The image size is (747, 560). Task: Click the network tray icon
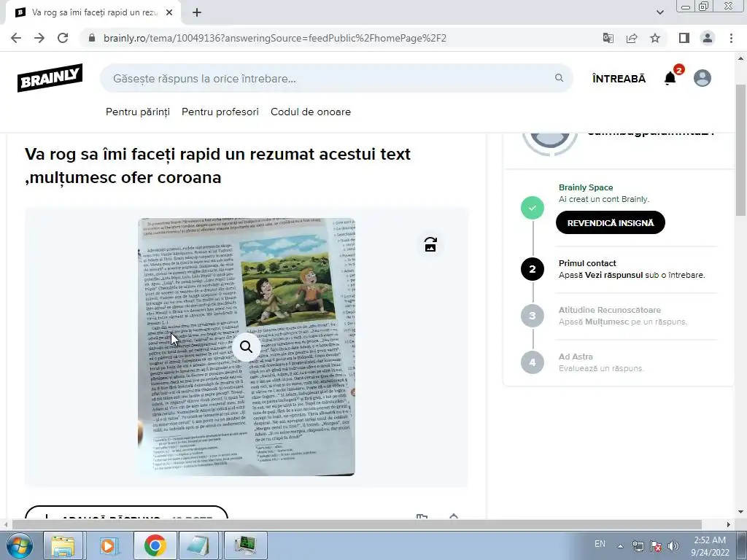point(638,546)
